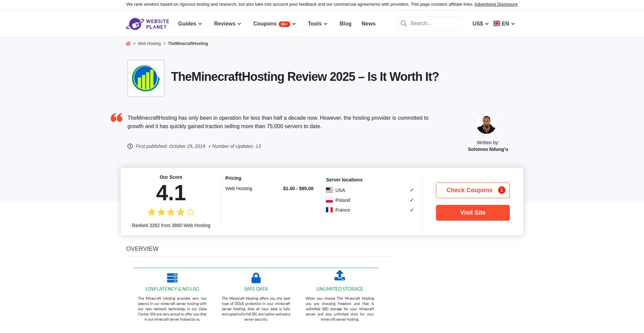Viewport: 644px width, 333px height.
Task: Click "First published: October 29, 2019"
Action: pyautogui.click(x=171, y=146)
